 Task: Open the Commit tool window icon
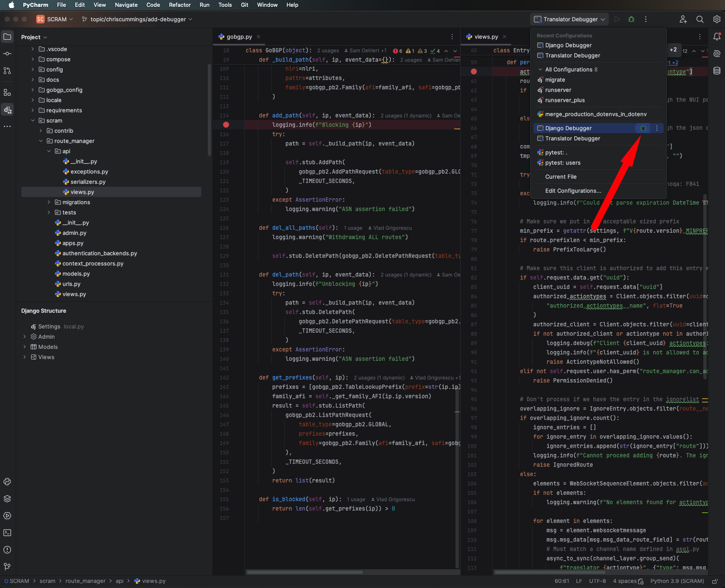pyautogui.click(x=8, y=54)
